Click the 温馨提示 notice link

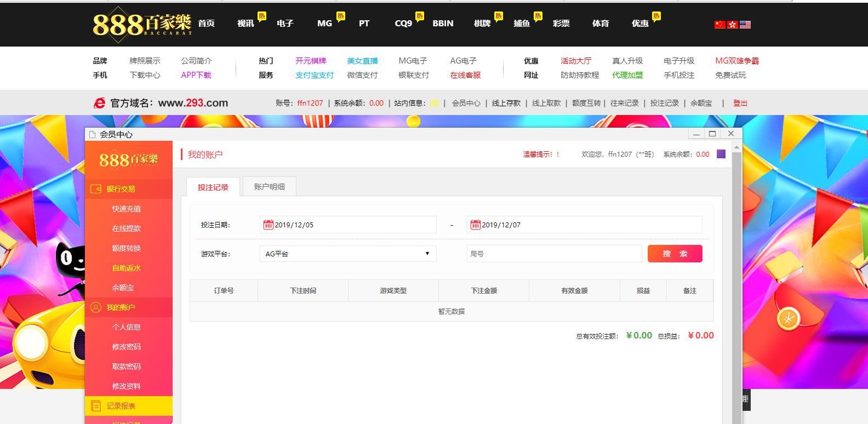point(541,154)
